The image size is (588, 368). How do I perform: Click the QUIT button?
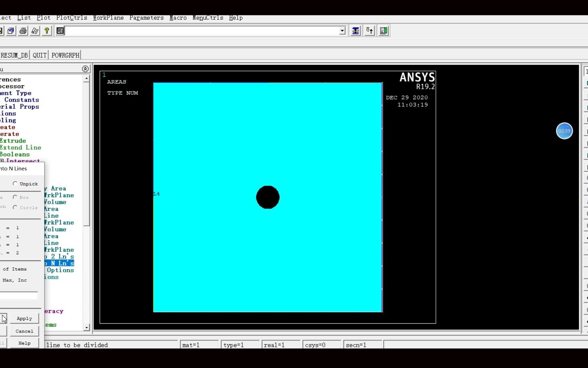click(39, 55)
